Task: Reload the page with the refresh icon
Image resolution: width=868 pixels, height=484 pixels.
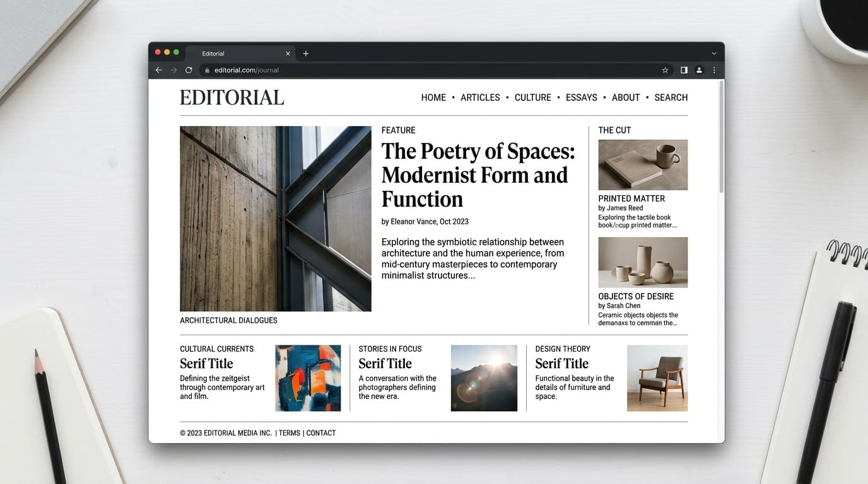Action: tap(189, 70)
